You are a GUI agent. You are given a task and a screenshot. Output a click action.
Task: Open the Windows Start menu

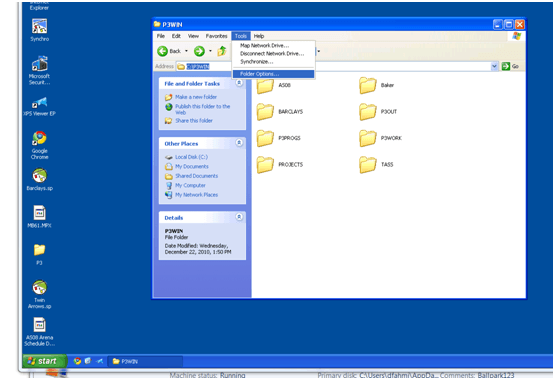click(x=44, y=361)
